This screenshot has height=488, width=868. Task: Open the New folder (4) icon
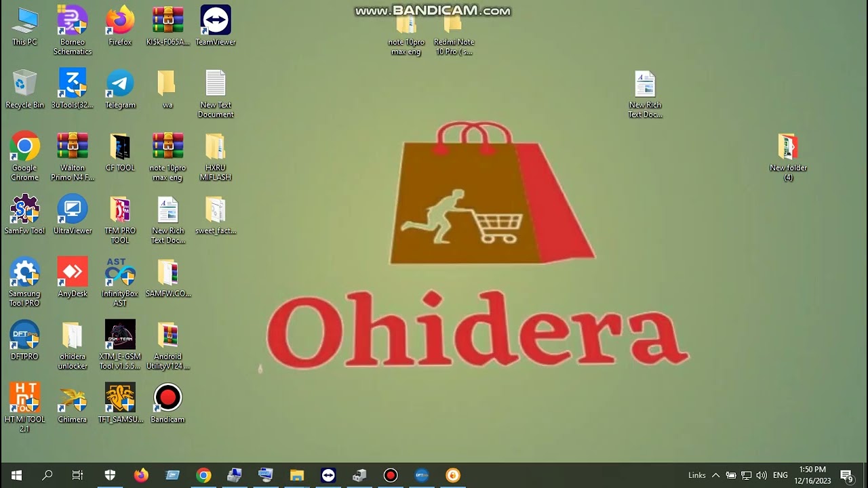pyautogui.click(x=788, y=157)
